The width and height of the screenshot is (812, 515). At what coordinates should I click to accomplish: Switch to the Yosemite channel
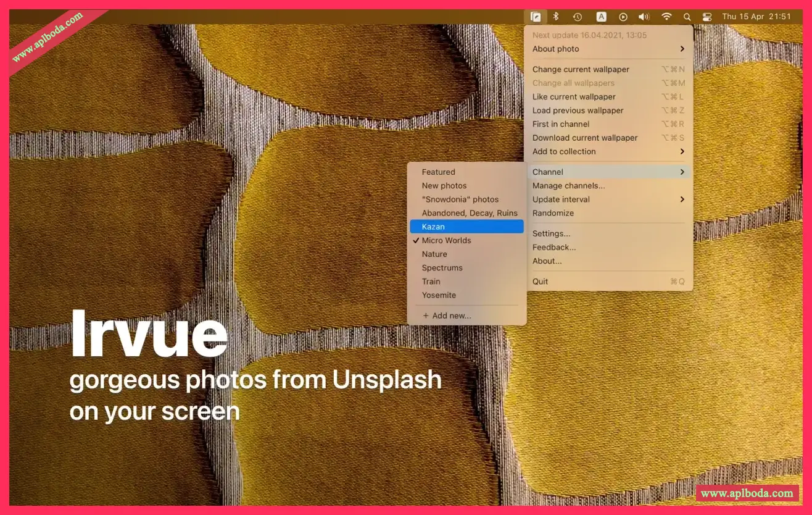(x=466, y=295)
